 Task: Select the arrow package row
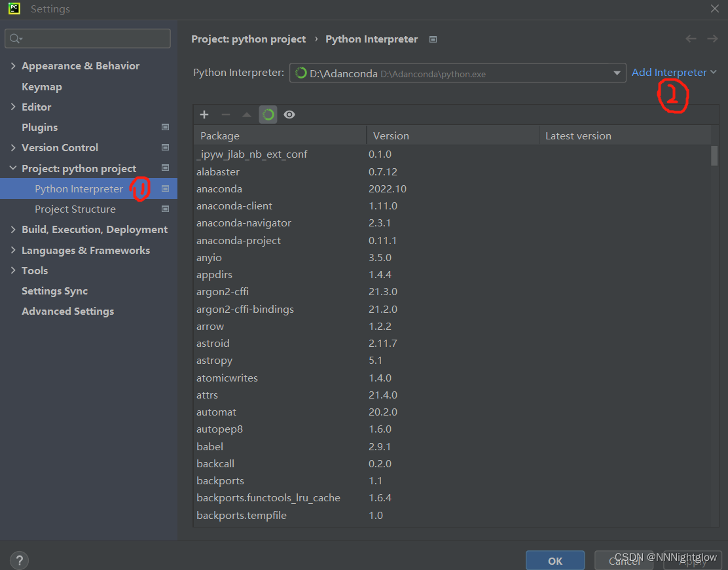(452, 327)
